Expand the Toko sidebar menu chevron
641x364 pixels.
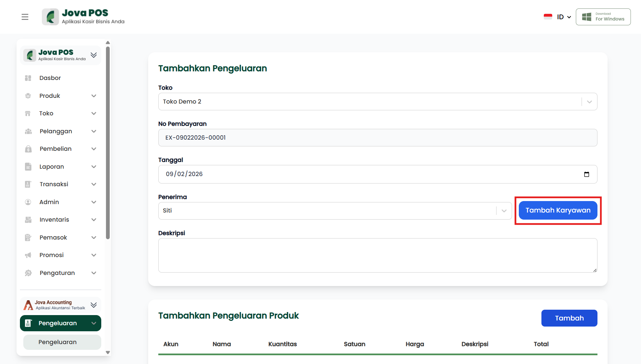pos(94,113)
